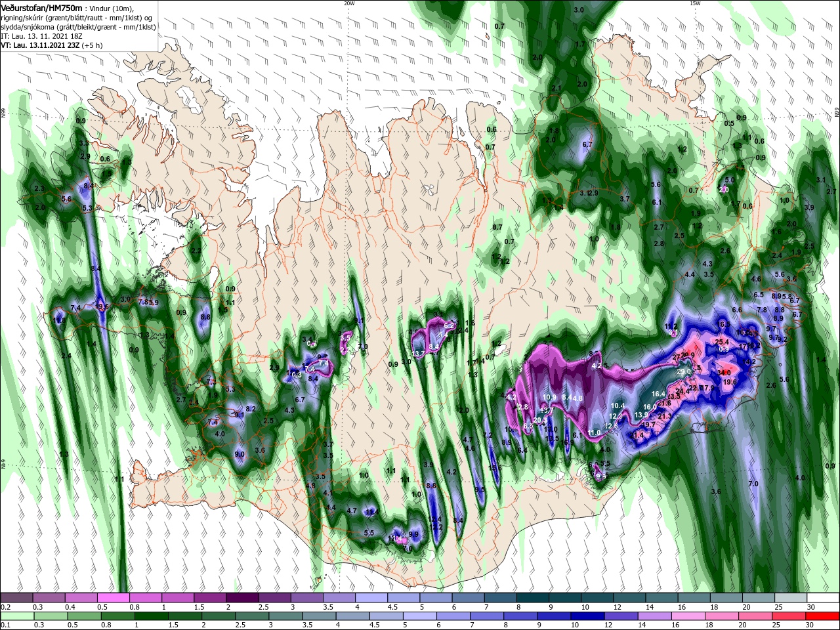Click the bright magenta swatch in top legend
This screenshot has width=840, height=630.
(114, 598)
